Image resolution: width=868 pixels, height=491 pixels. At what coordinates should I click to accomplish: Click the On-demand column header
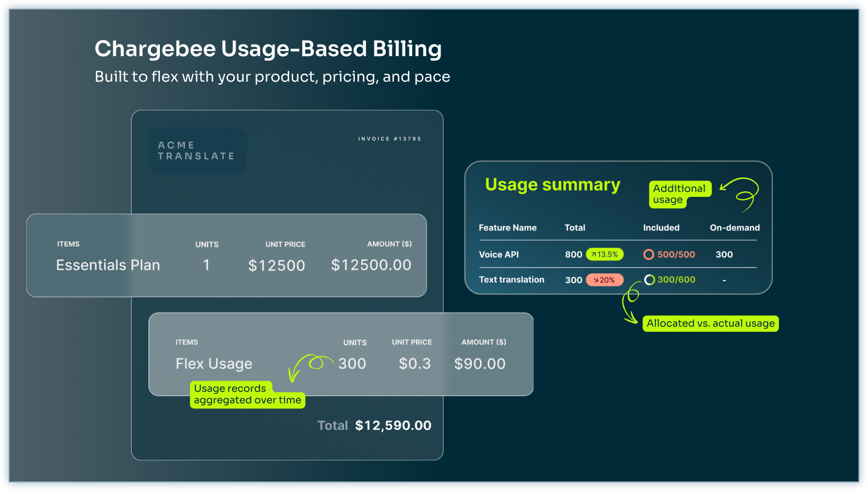pyautogui.click(x=734, y=227)
